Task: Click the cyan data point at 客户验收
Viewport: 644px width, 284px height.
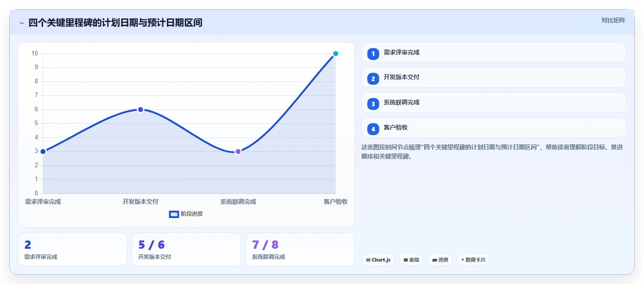Action: [335, 54]
